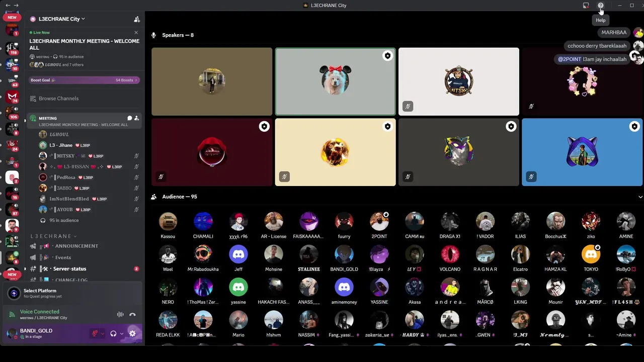Open 'LGHOUL and 7 others' link
Screen dimensions: 644x362
(64, 65)
